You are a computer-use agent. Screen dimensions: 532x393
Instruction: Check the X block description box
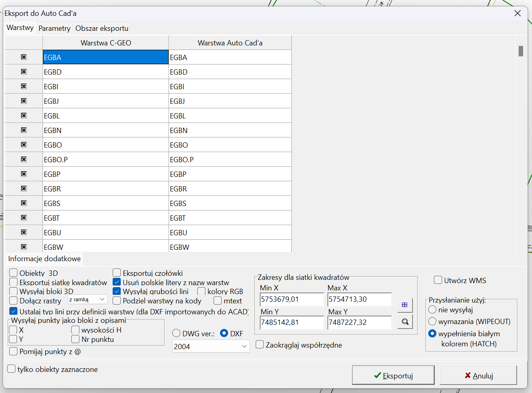13,330
